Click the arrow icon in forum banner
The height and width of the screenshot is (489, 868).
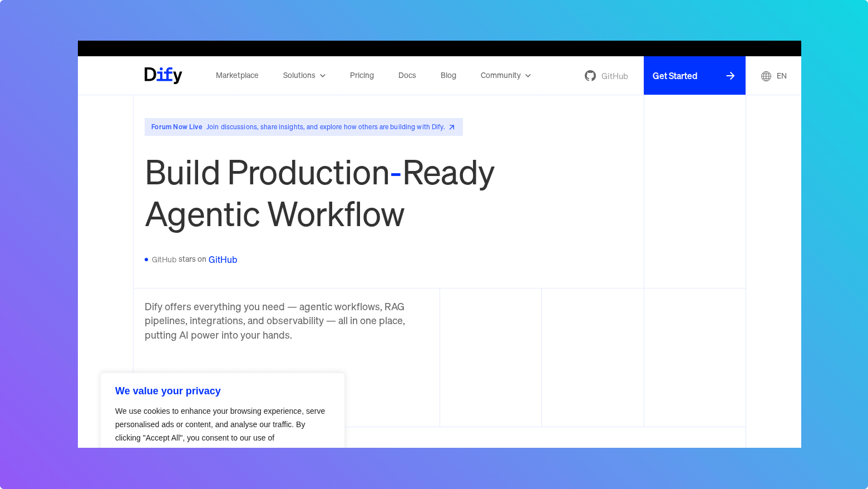452,128
